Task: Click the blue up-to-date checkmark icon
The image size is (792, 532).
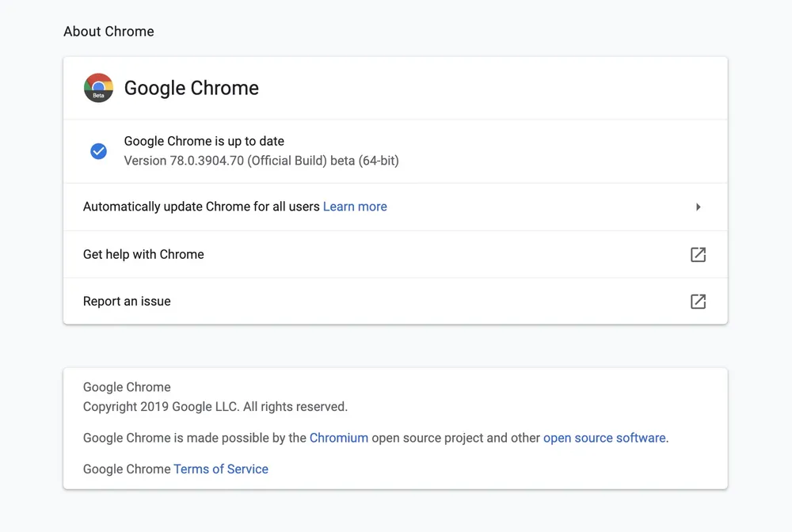Action: tap(98, 151)
